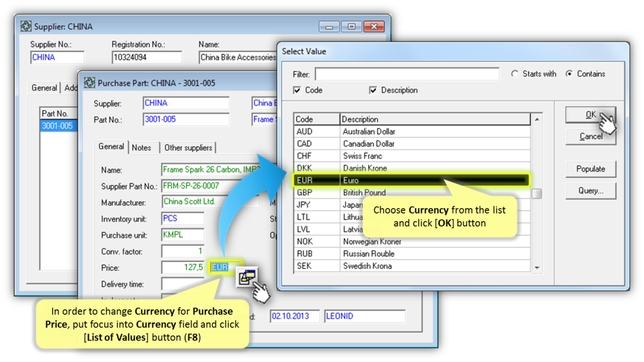The width and height of the screenshot is (644, 362).
Task: Focus the Price currency field EUR
Action: [x=224, y=268]
